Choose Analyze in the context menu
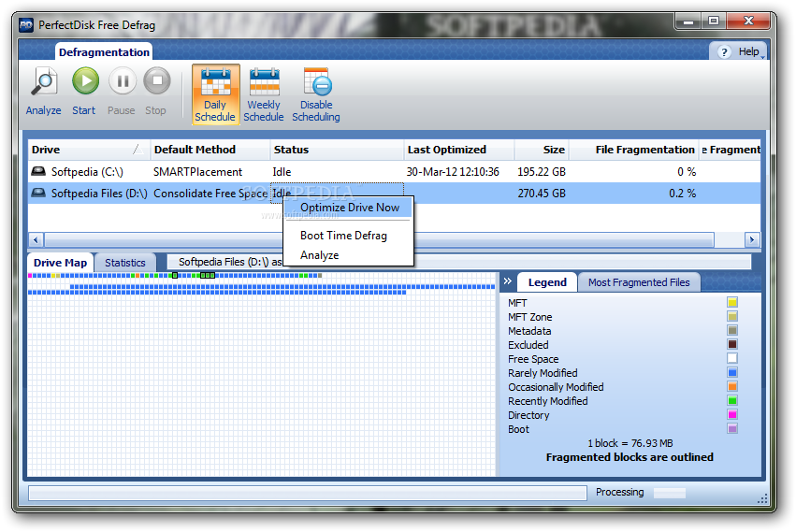 (319, 255)
